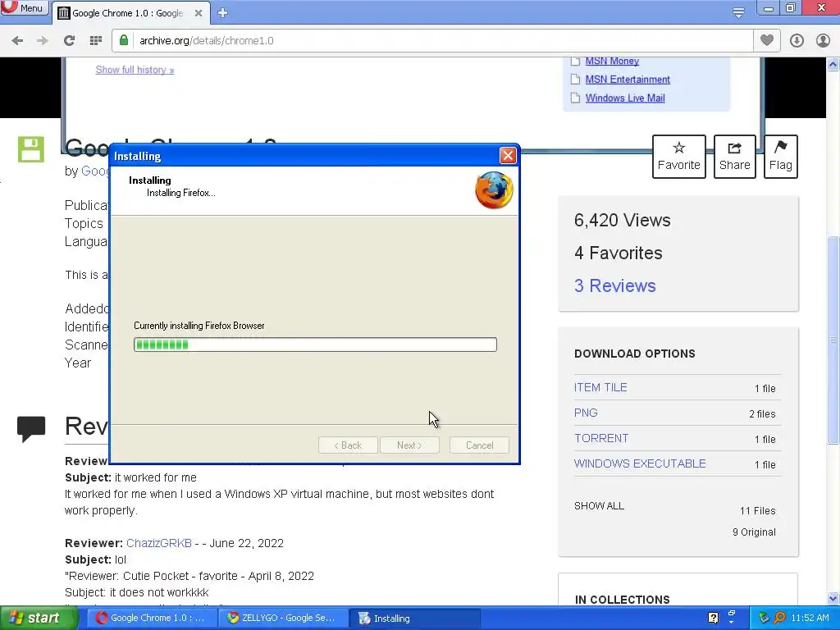Viewport: 840px width, 630px height.
Task: Click the Share button
Action: (734, 157)
